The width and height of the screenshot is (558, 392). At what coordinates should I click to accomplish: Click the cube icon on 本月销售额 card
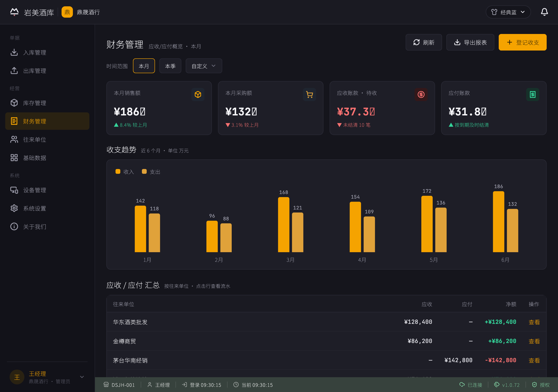pos(198,95)
